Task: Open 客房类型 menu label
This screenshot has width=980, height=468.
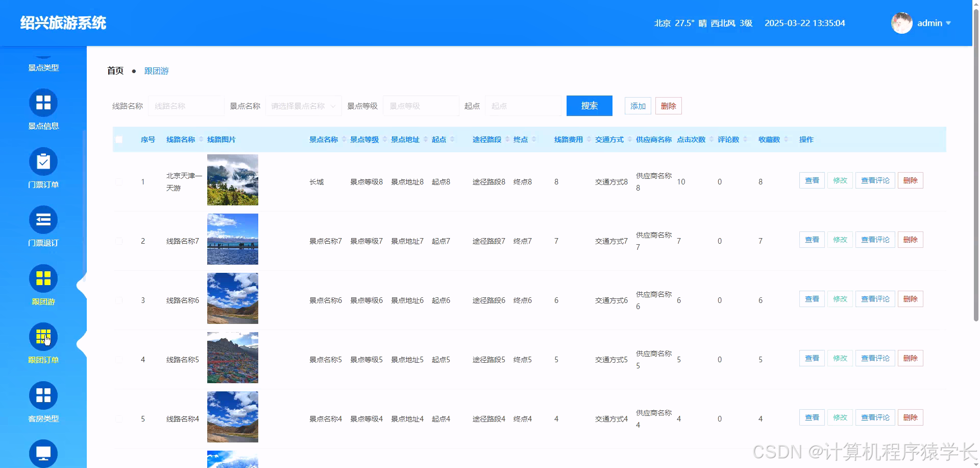Action: (x=43, y=418)
